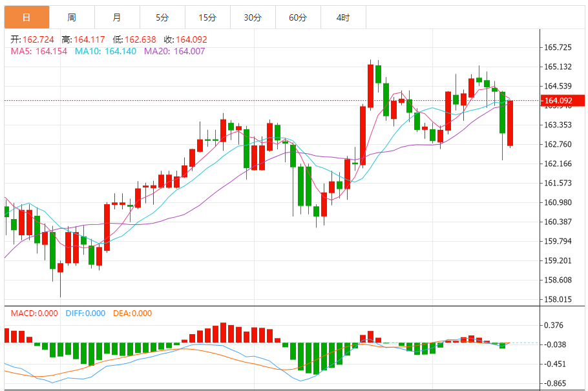The image size is (588, 391).
Task: Open the 5分 timeframe tab
Action: (162, 17)
